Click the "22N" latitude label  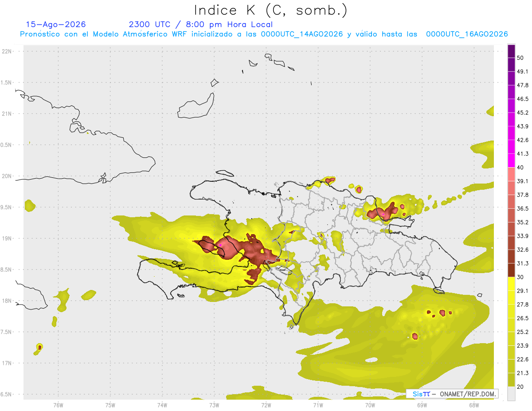pos(7,51)
